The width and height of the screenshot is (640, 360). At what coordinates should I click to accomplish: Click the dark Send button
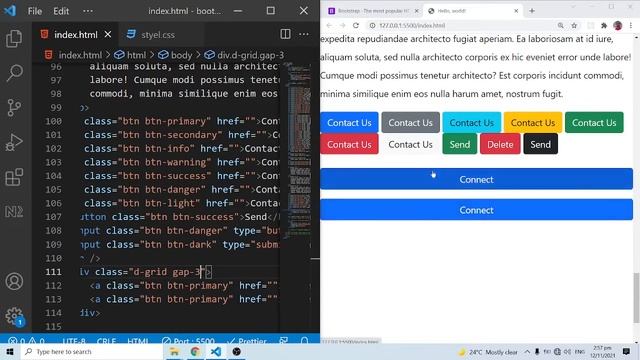coord(540,144)
